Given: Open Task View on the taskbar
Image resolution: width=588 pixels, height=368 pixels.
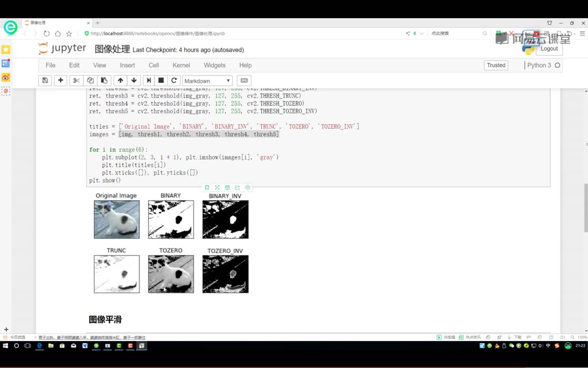Looking at the screenshot, I should coord(28,346).
